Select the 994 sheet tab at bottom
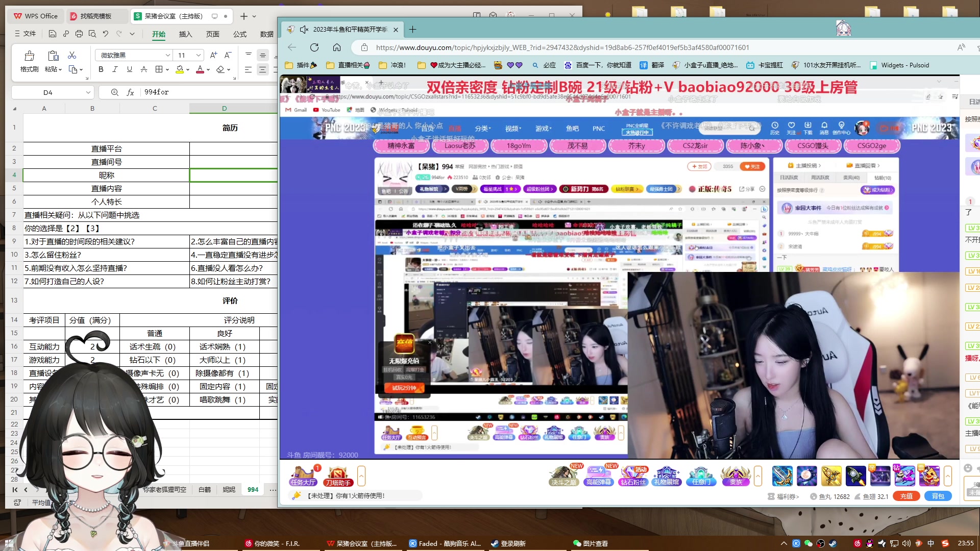 point(253,489)
